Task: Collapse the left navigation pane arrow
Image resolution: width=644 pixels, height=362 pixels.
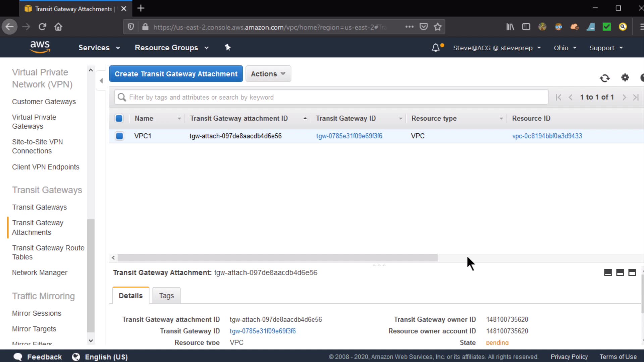Action: (101, 80)
